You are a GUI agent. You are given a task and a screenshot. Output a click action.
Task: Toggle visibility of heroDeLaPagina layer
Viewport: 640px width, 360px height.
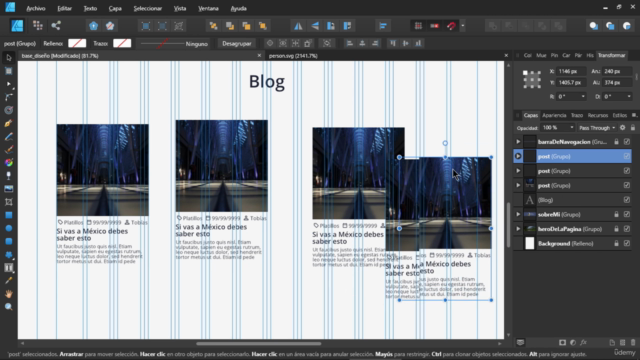coord(627,229)
